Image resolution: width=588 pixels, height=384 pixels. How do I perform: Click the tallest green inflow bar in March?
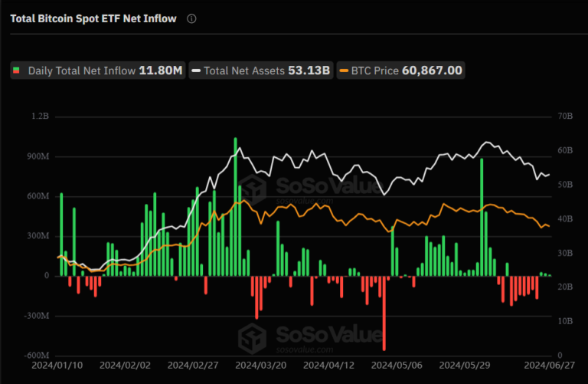[x=236, y=207]
